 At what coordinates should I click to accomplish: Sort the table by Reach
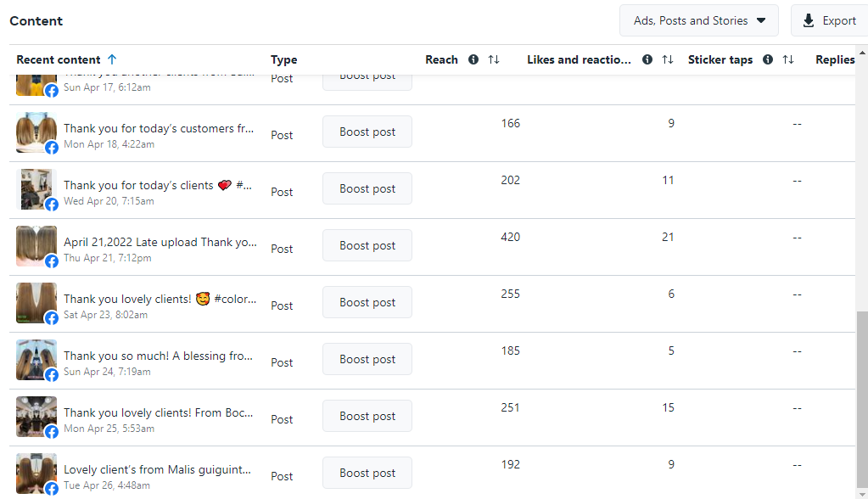pos(494,59)
